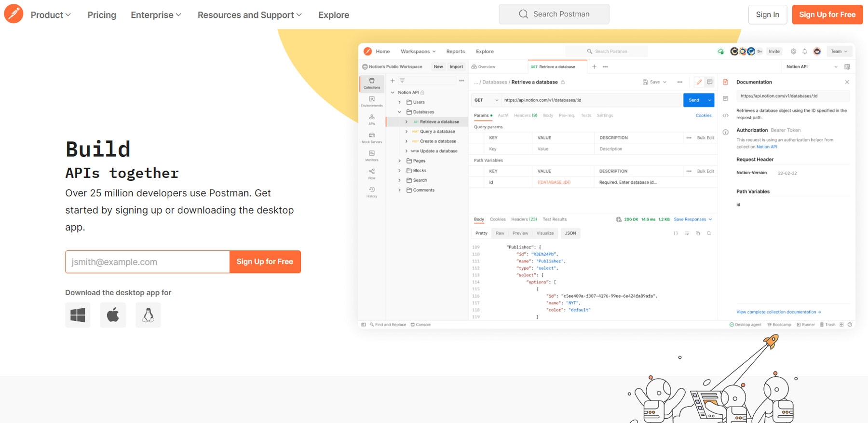The image size is (868, 423).
Task: Open Reports in the app preview header
Action: tap(455, 51)
